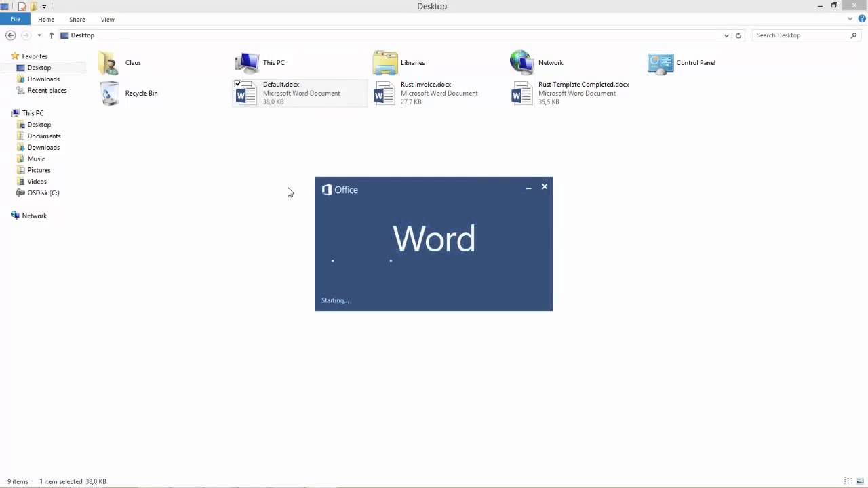Select Music in navigation pane
This screenshot has width=868, height=488.
tap(36, 159)
